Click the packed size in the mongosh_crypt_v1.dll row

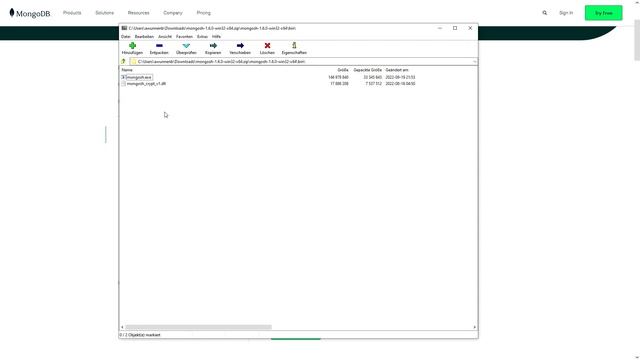[373, 84]
